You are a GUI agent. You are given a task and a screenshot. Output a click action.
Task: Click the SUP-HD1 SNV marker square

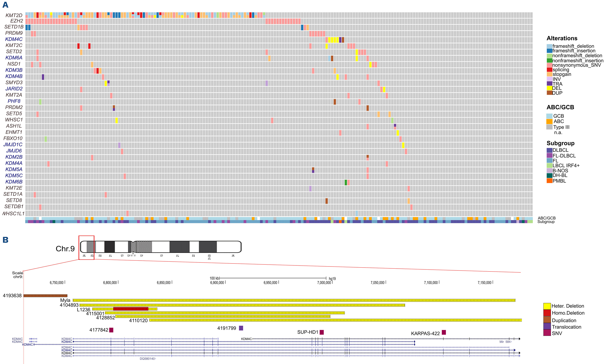pyautogui.click(x=321, y=332)
